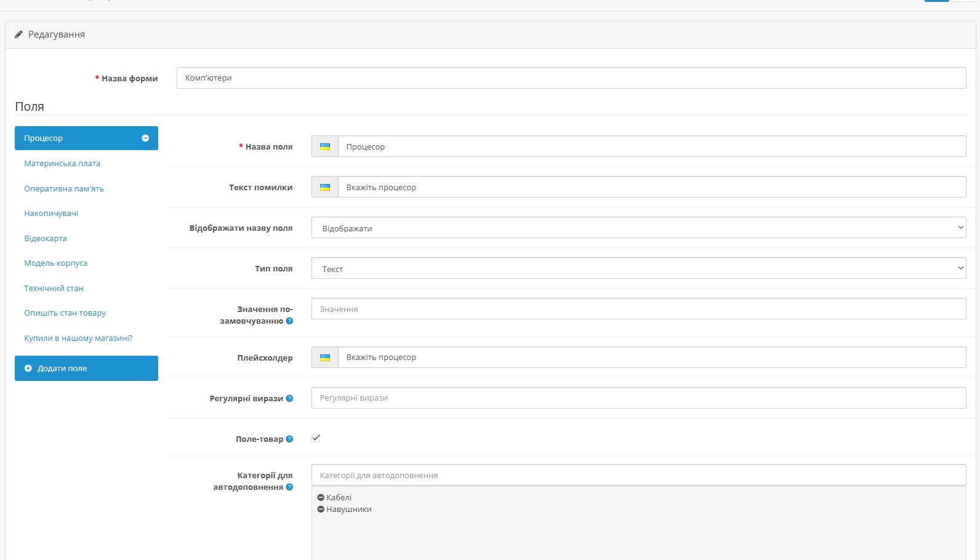Focus the Назва поля input
Image resolution: width=980 pixels, height=560 pixels.
click(652, 146)
